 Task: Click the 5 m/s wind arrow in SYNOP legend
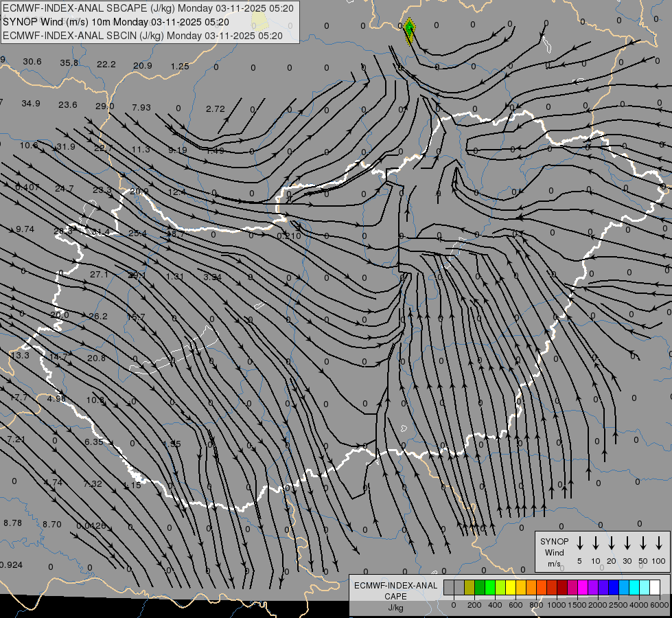[579, 543]
